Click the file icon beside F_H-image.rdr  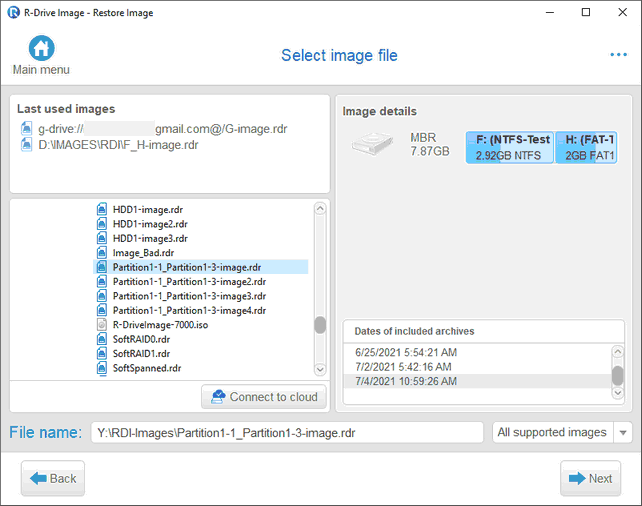(26, 145)
